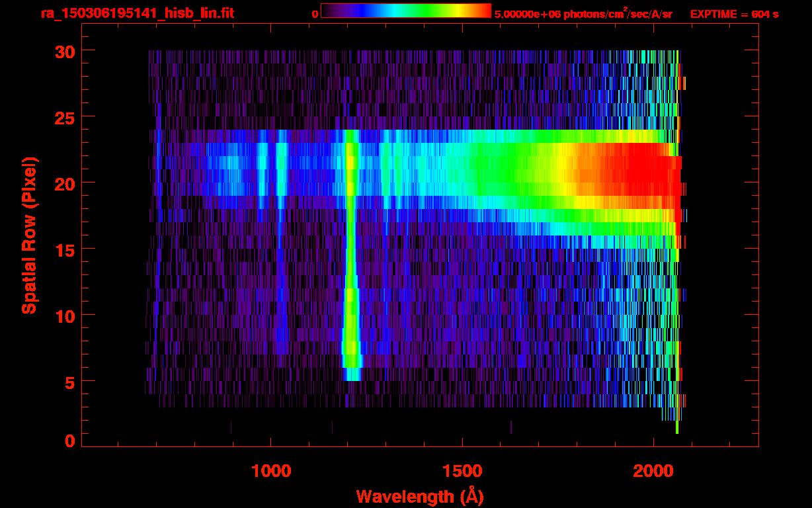Click the file name ra_150306195141_hisb_lin.fit
Screen dimensions: 812x508
pos(137,13)
